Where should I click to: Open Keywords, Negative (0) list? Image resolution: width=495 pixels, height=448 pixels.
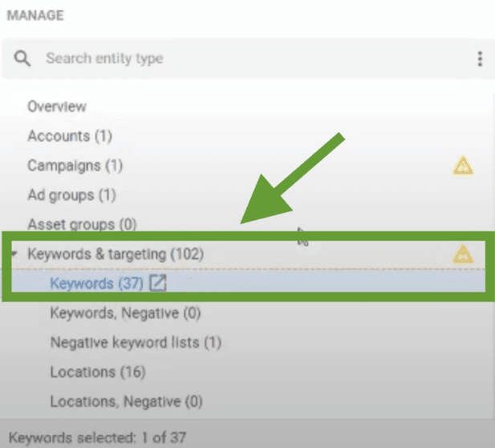(125, 313)
